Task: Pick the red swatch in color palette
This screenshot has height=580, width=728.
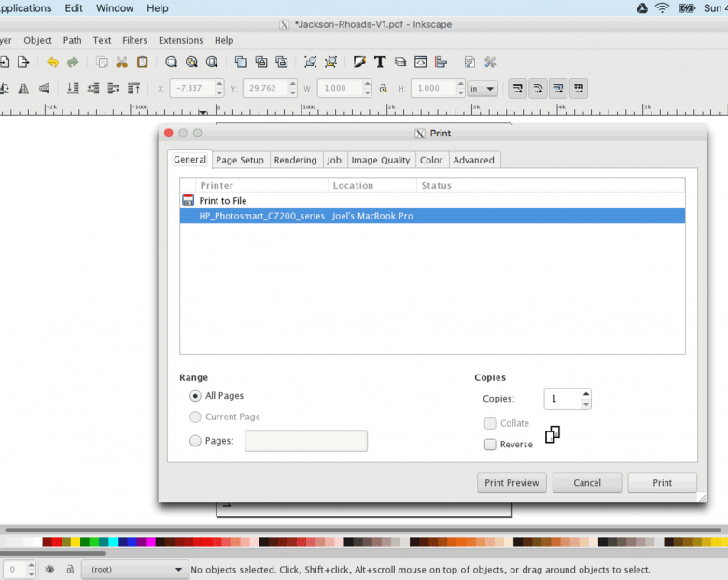Action: click(x=57, y=542)
